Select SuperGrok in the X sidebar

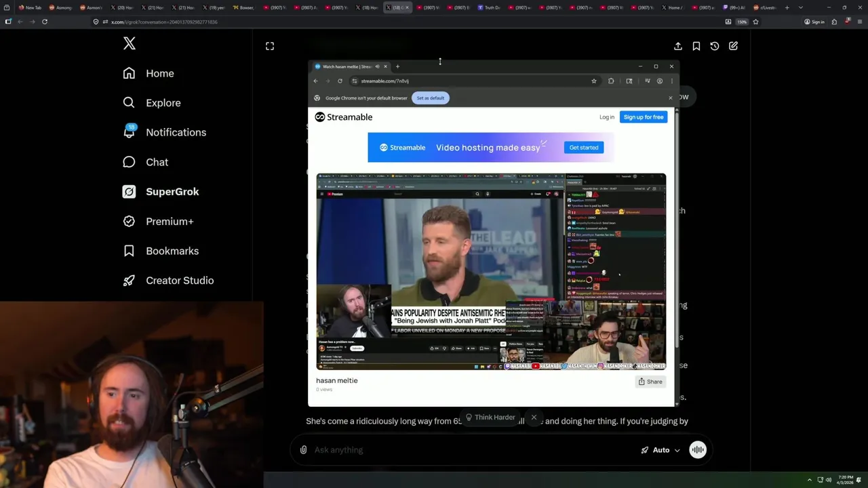pyautogui.click(x=161, y=192)
